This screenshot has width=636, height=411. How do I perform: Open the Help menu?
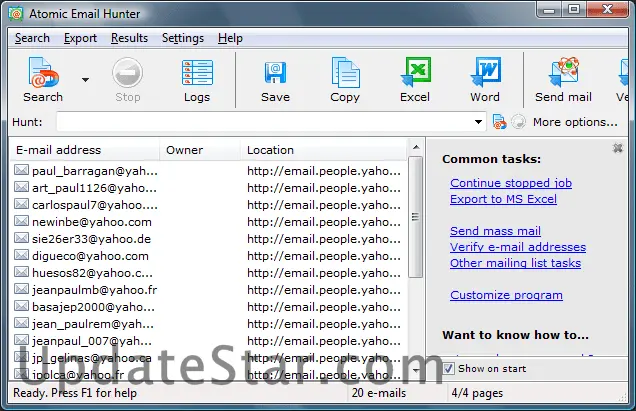230,38
